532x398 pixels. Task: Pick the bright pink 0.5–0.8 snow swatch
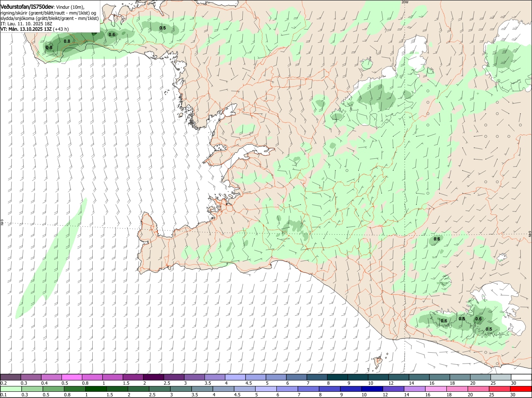tap(72, 377)
